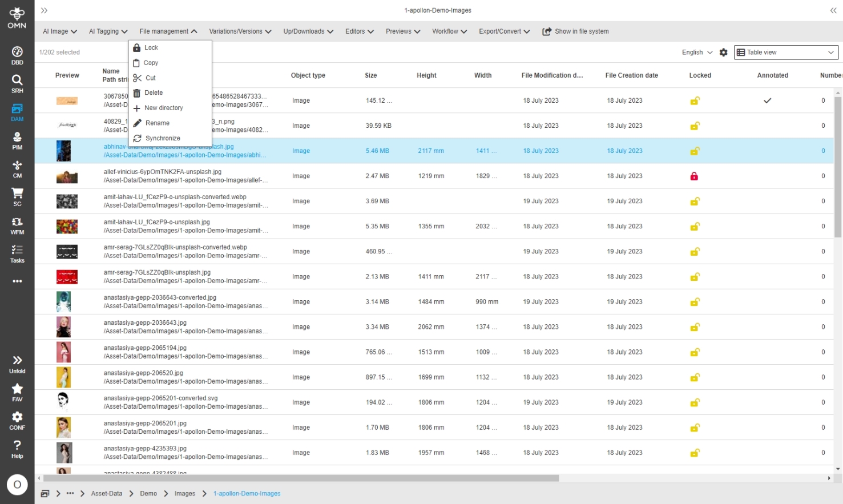Choose Rename from File management menu
Viewport: 843px width, 504px height.
point(157,123)
